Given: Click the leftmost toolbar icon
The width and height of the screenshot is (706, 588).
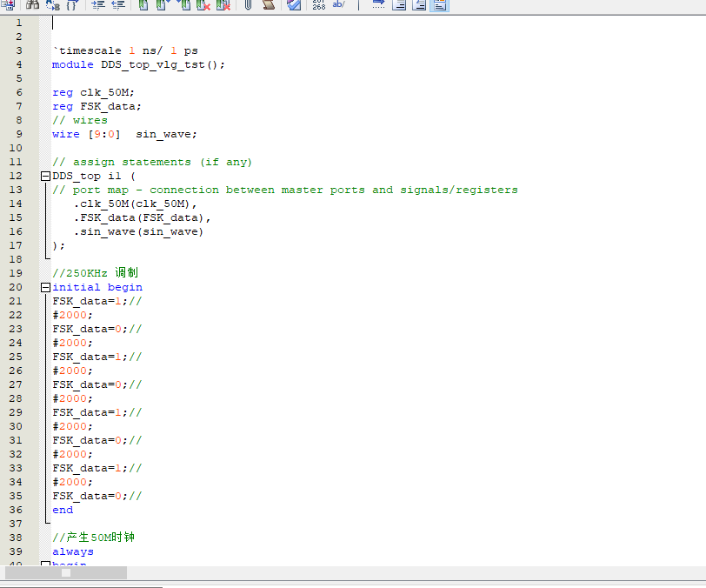Looking at the screenshot, I should [8, 4].
